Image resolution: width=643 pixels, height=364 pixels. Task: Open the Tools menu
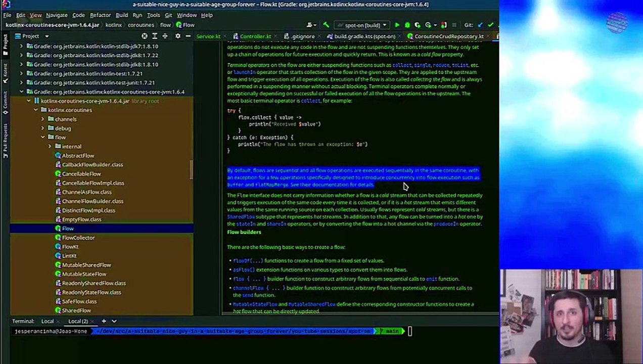click(x=153, y=15)
